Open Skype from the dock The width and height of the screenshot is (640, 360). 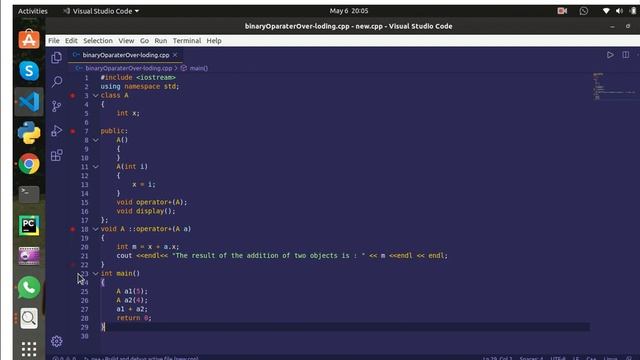coord(29,71)
